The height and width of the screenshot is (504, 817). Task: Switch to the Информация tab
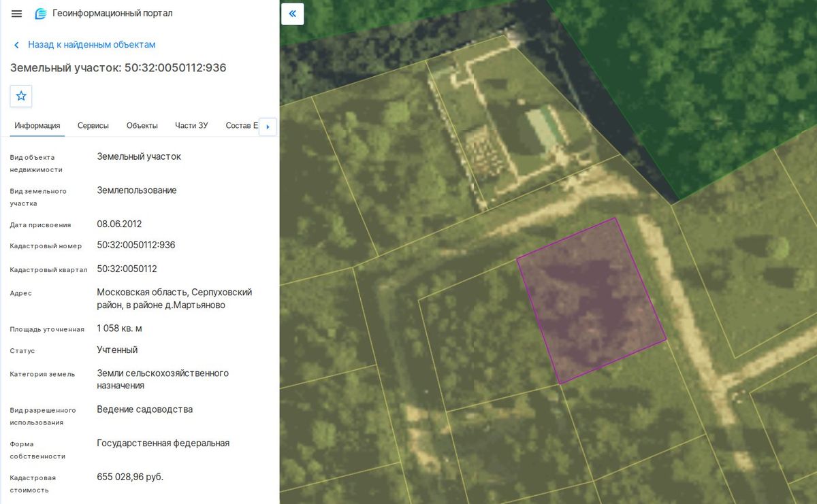37,126
